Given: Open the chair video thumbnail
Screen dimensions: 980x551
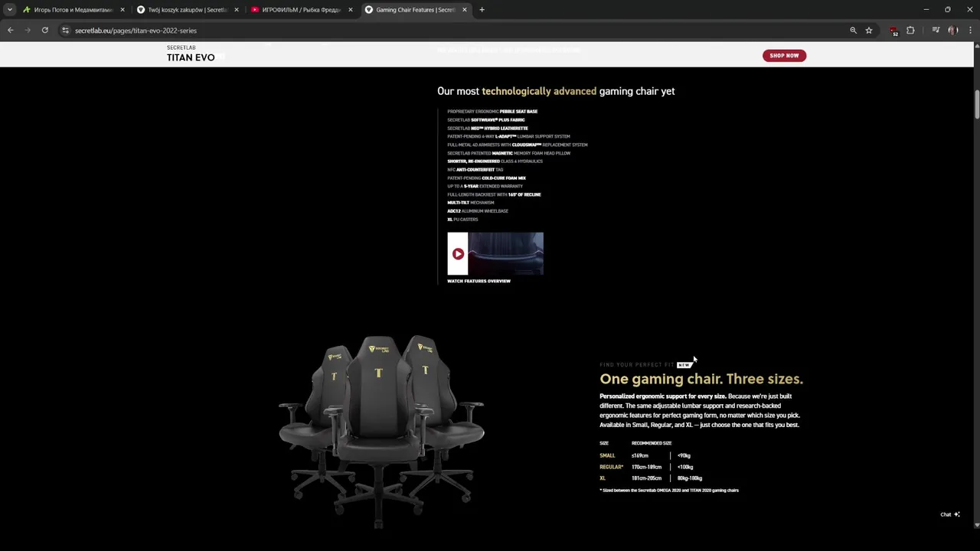Looking at the screenshot, I should (x=505, y=253).
